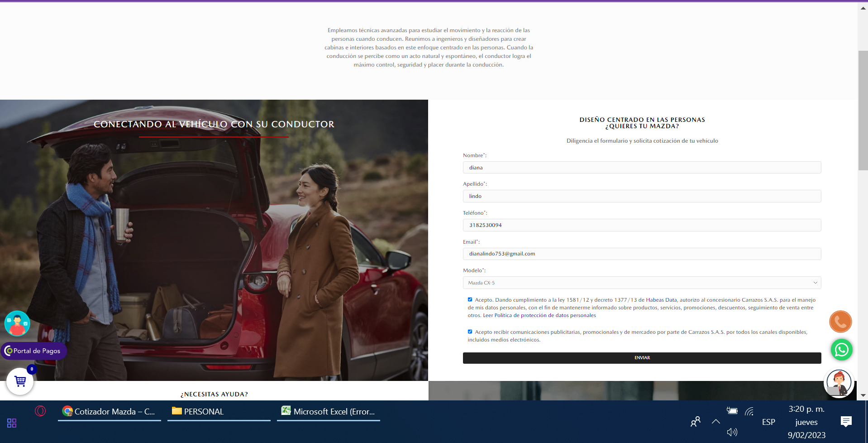868x443 pixels.
Task: Open the support agent avatar chat
Action: click(839, 383)
